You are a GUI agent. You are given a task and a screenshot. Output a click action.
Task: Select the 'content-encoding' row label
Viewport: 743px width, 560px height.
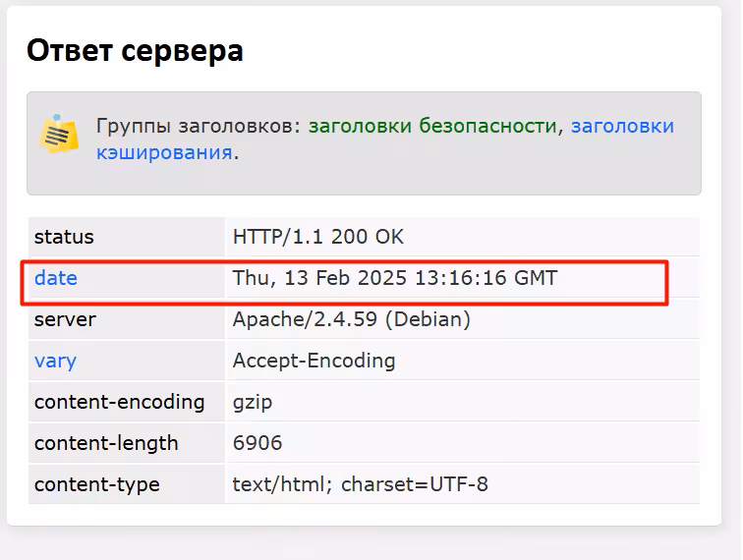[120, 402]
